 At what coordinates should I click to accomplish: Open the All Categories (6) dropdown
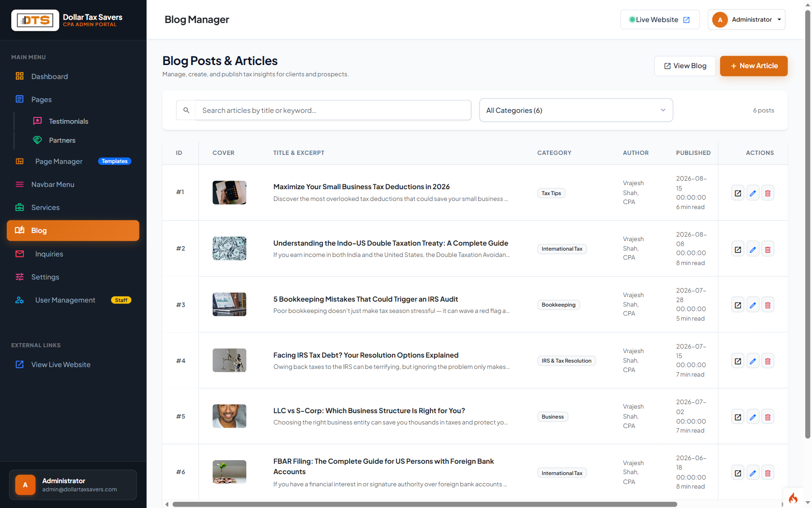click(x=576, y=110)
